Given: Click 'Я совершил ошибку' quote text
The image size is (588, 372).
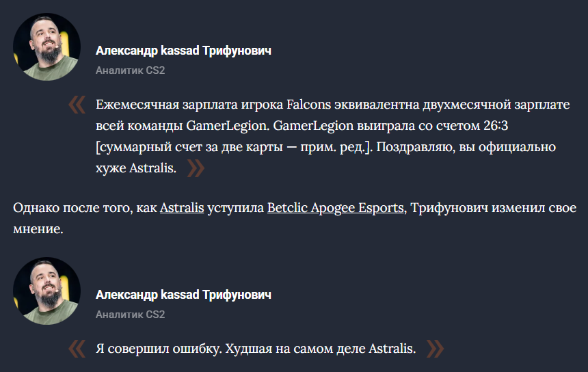Looking at the screenshot, I should click(x=157, y=349).
